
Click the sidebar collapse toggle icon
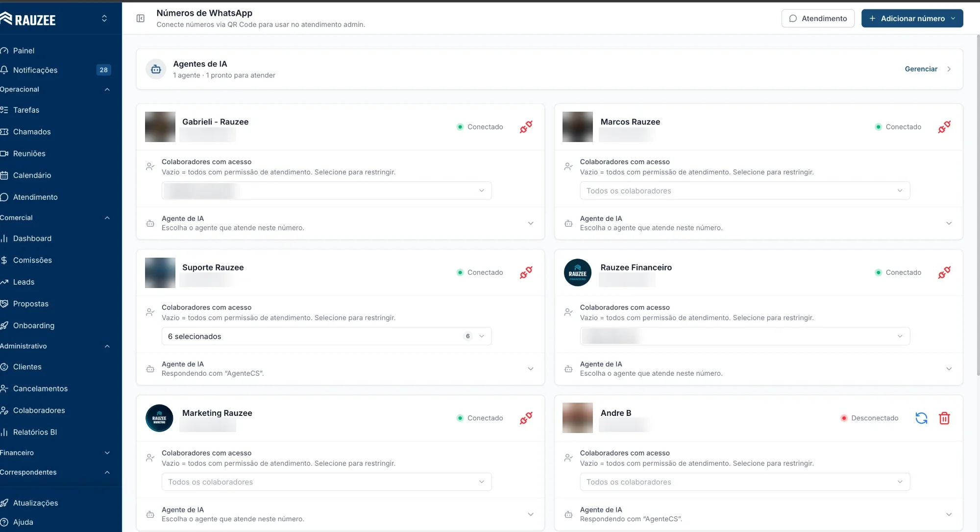pos(141,19)
